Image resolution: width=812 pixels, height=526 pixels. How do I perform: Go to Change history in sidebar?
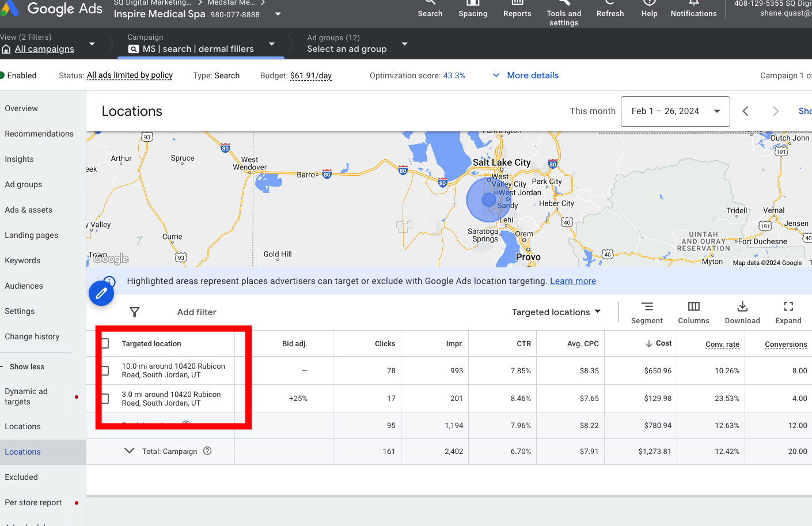click(32, 336)
